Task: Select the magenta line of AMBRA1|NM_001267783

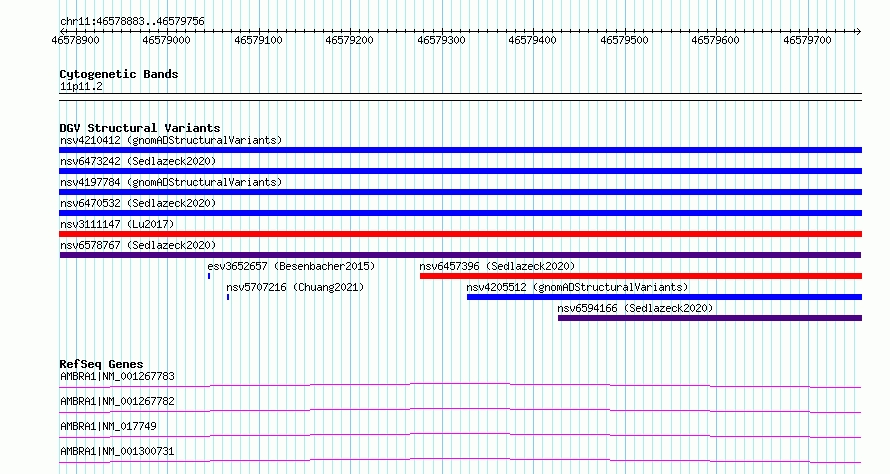Action: pos(460,385)
